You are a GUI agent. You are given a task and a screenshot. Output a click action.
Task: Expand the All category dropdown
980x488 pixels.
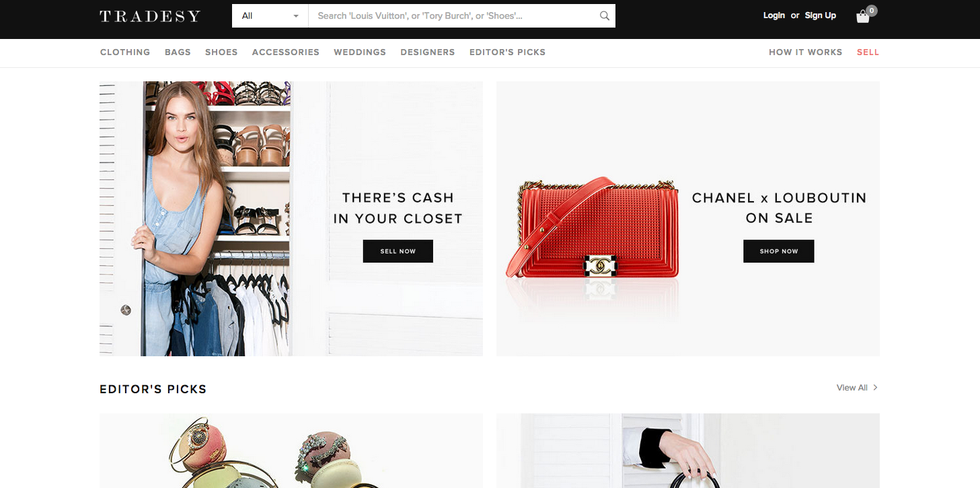270,16
